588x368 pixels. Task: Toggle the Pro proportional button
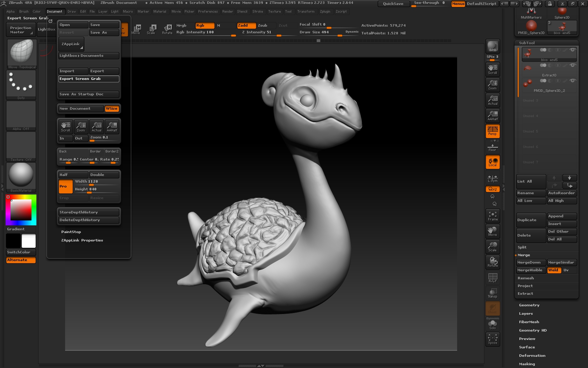tap(65, 186)
